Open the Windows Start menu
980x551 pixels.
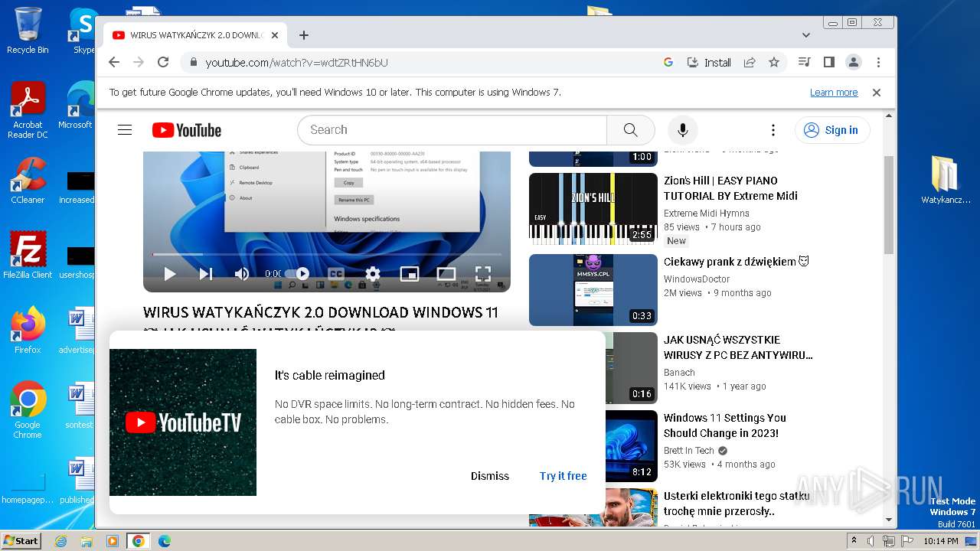pyautogui.click(x=21, y=540)
